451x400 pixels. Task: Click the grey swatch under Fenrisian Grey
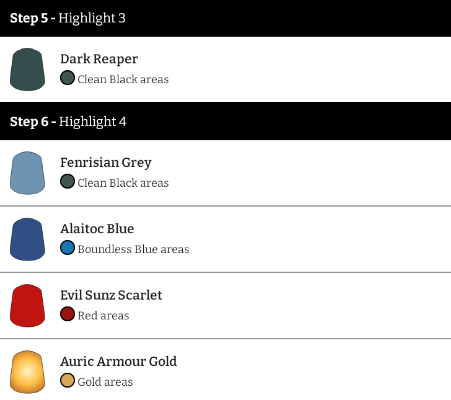(67, 181)
